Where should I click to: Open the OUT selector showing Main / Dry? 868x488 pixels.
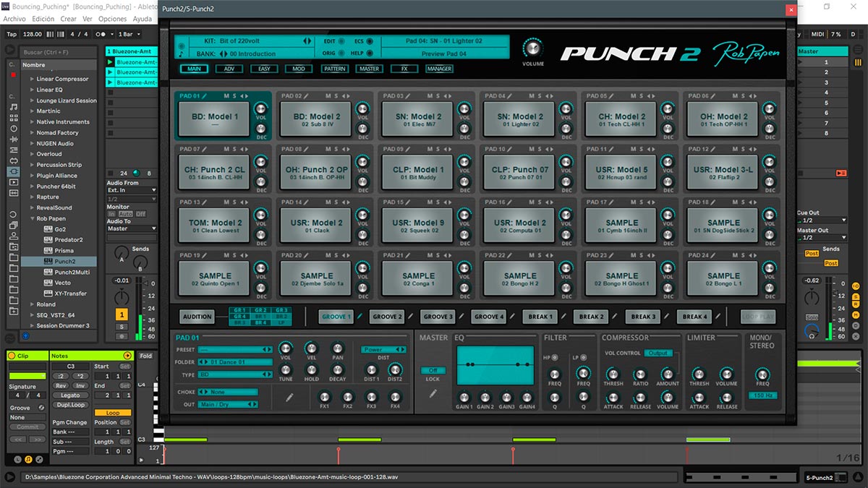click(x=228, y=404)
